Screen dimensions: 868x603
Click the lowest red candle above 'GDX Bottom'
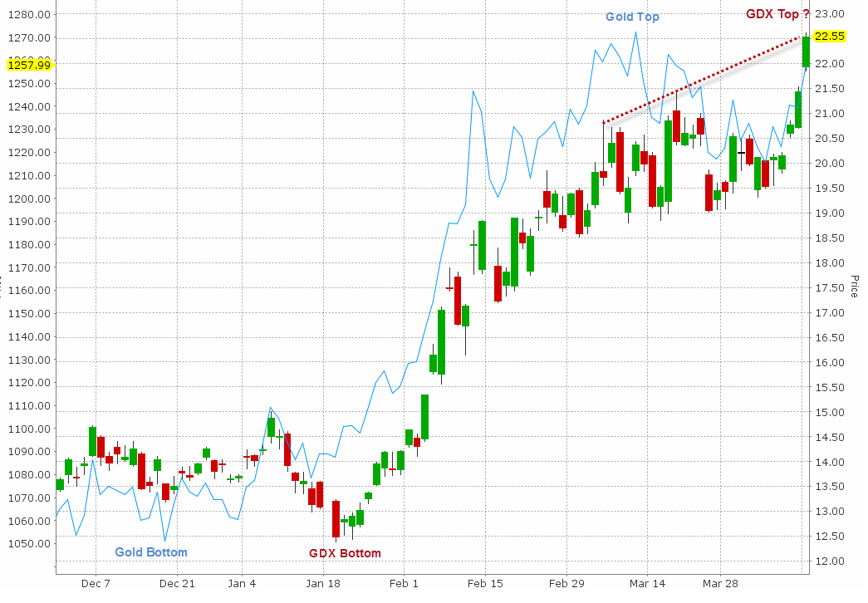click(336, 519)
